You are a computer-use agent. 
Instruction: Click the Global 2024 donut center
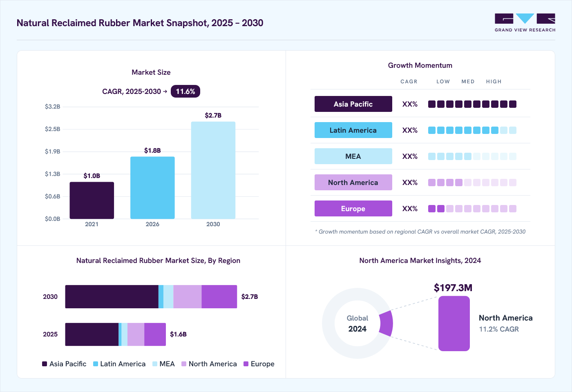coord(357,323)
